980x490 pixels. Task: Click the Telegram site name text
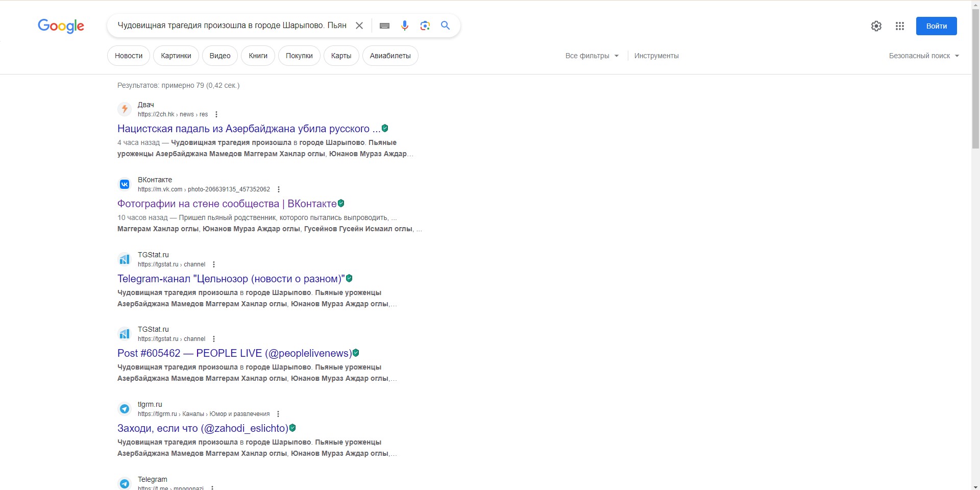[x=153, y=479]
